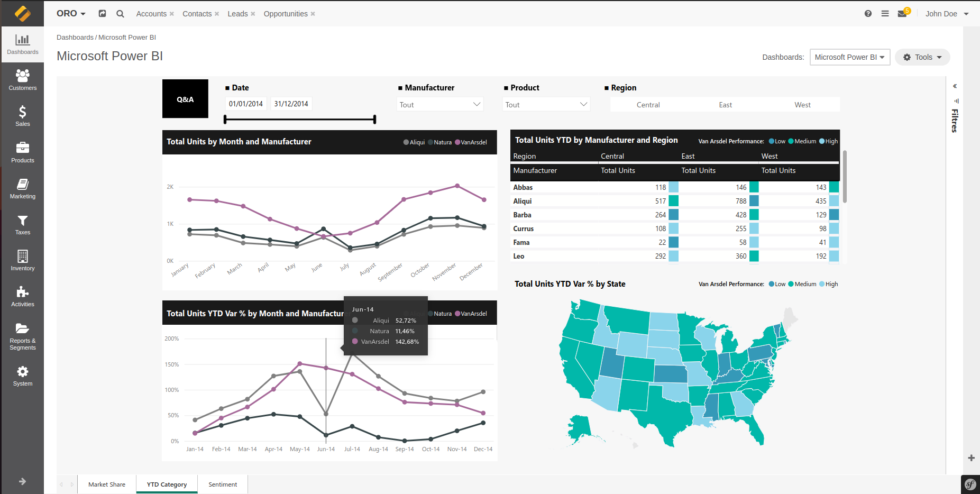Image resolution: width=980 pixels, height=494 pixels.
Task: Click the date range slider right handle
Action: tap(374, 120)
